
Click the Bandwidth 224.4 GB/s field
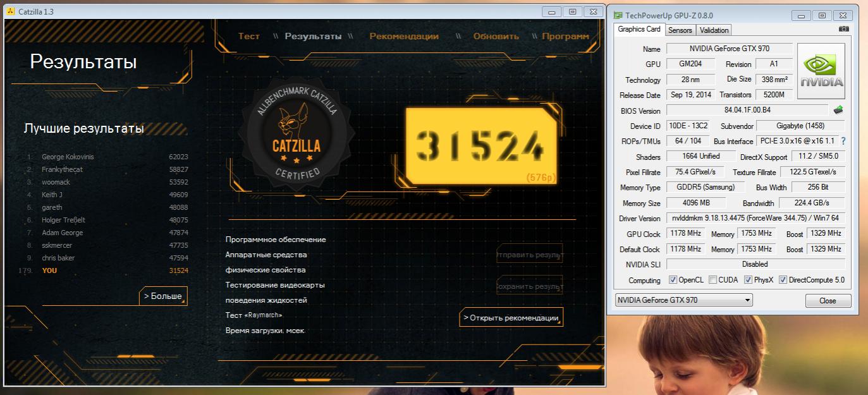tap(812, 203)
